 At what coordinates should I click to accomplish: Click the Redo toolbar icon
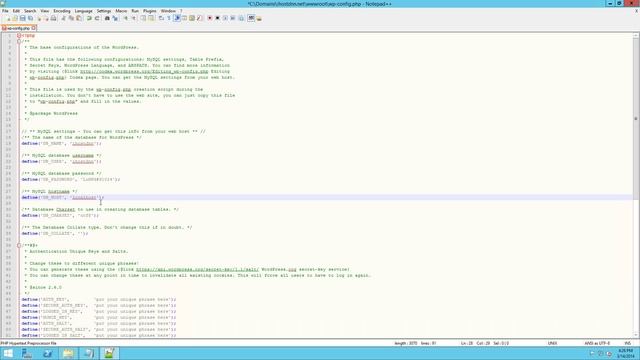[97, 18]
